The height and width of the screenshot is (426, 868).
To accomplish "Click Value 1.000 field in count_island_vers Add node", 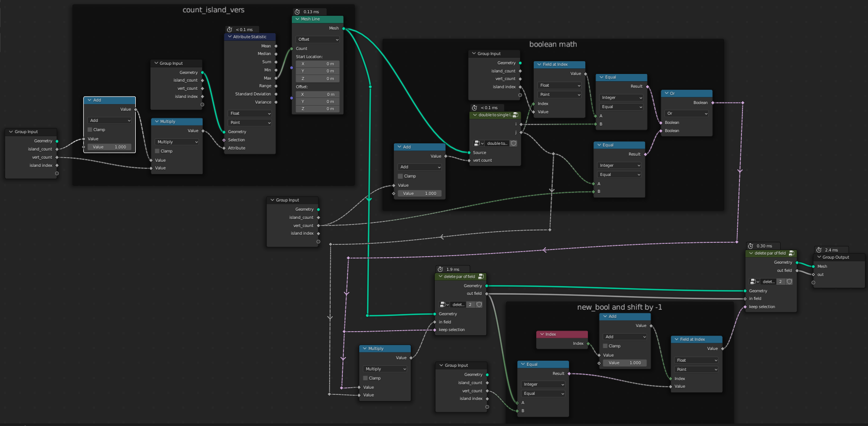I will pos(109,147).
